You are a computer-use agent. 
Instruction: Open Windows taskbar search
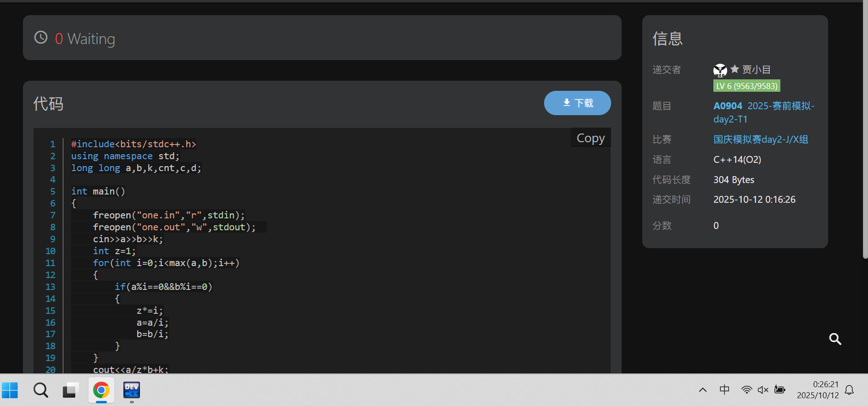pos(41,390)
